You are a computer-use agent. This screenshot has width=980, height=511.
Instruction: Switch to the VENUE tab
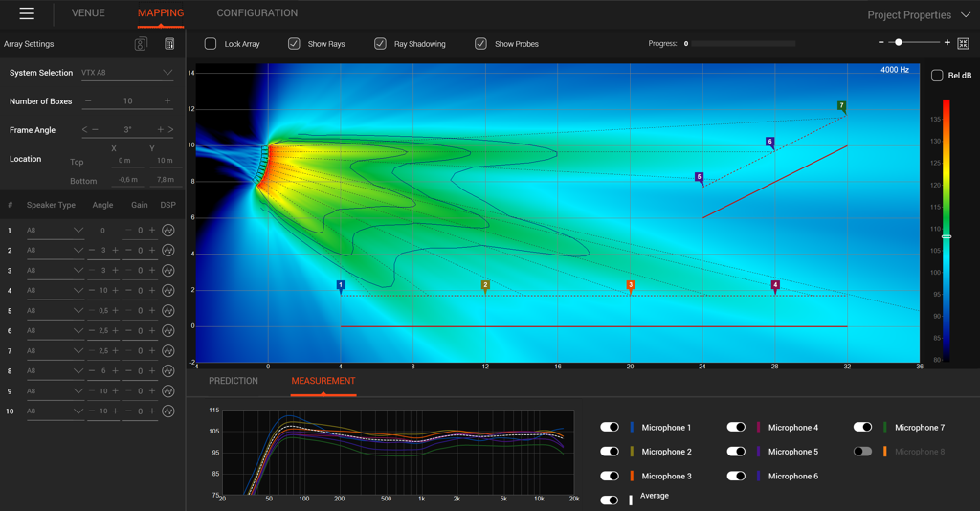89,13
